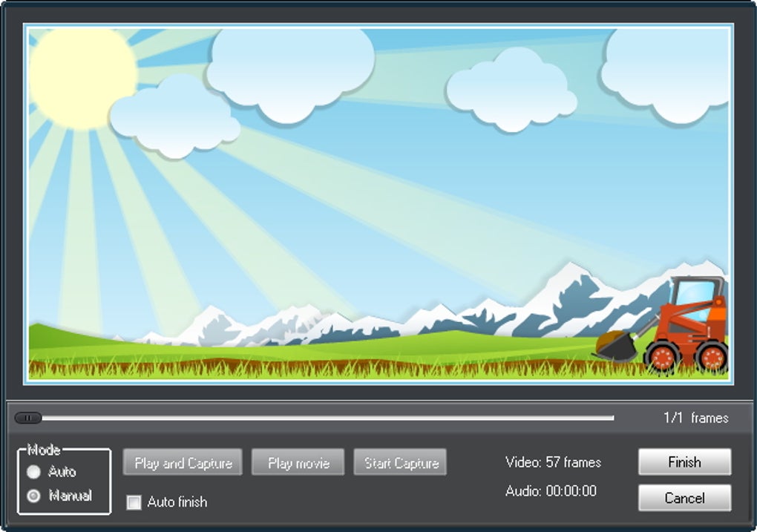Viewport: 757px width, 532px height.
Task: Hit the Start Capture button
Action: (401, 463)
